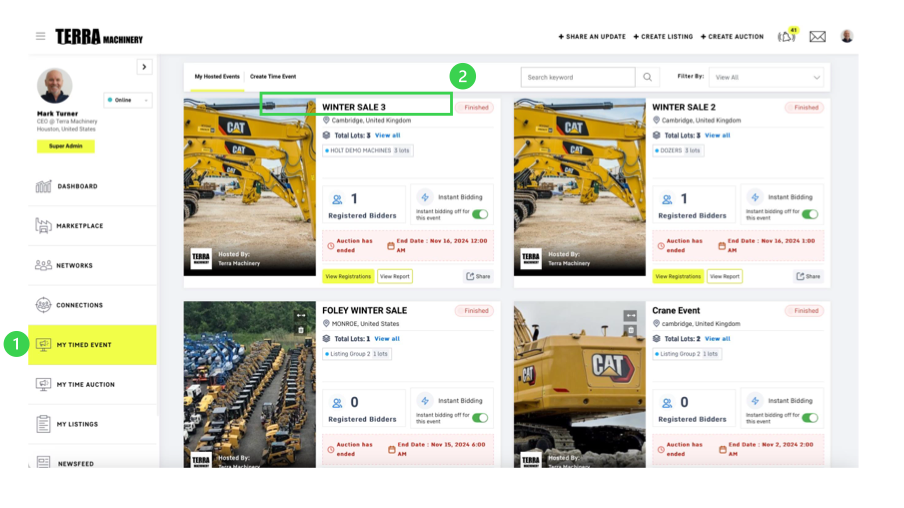Screen dimensions: 904x508
Task: Click HOLT DEMO MACHINES lot tag
Action: [368, 150]
